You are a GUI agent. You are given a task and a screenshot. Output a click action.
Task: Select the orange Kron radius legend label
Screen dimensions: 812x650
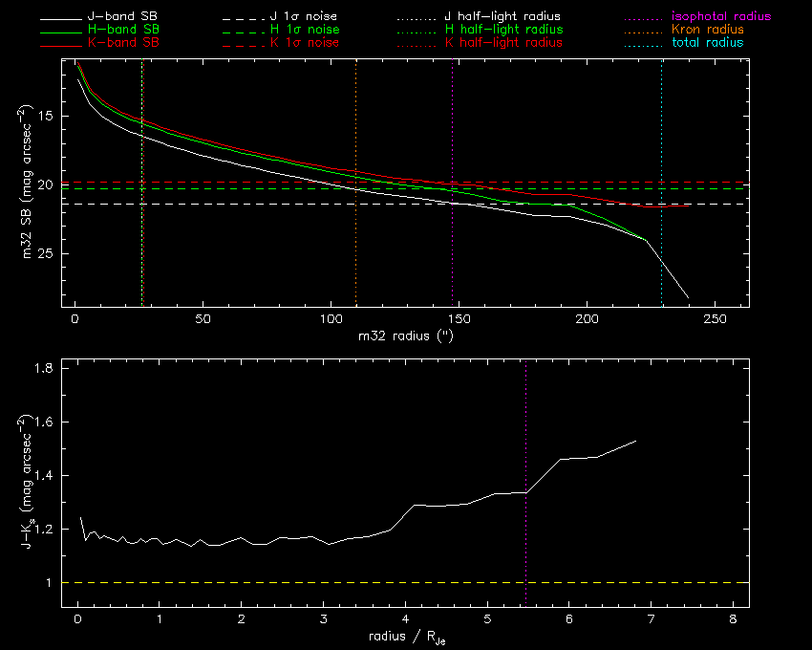click(706, 31)
